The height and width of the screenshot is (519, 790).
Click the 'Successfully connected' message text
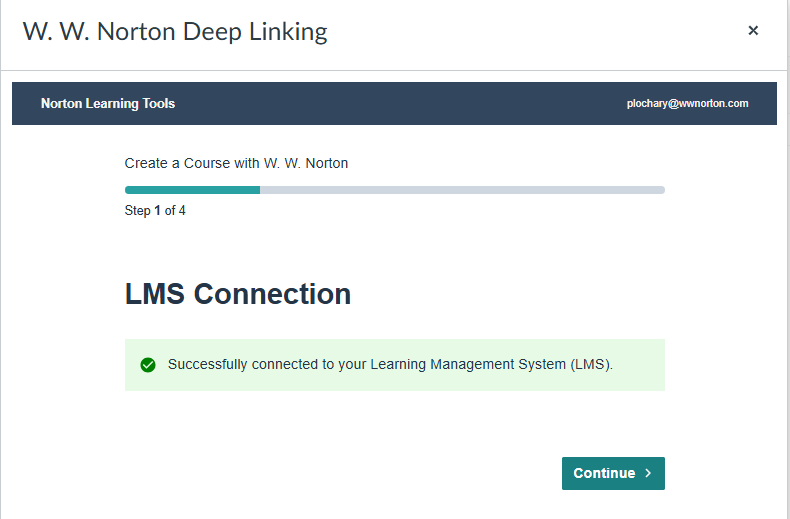390,364
